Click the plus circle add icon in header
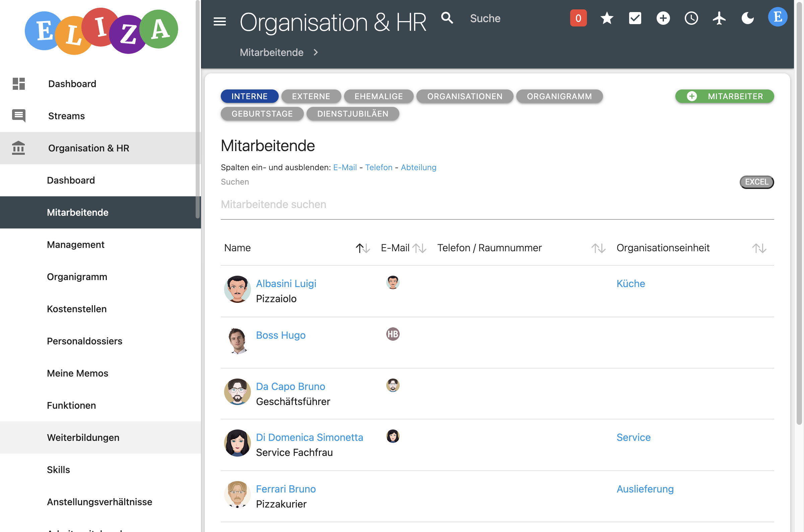Screen dimensions: 804x532 click(663, 18)
